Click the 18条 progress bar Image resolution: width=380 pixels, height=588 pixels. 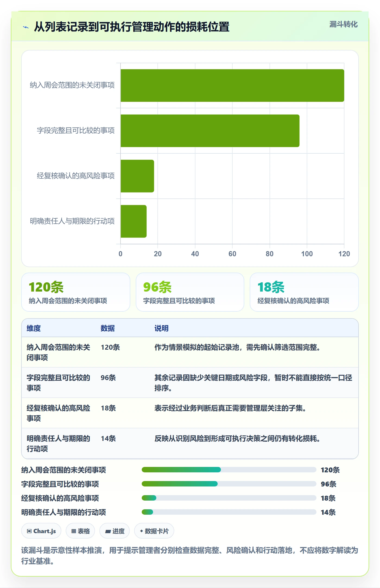(x=229, y=498)
